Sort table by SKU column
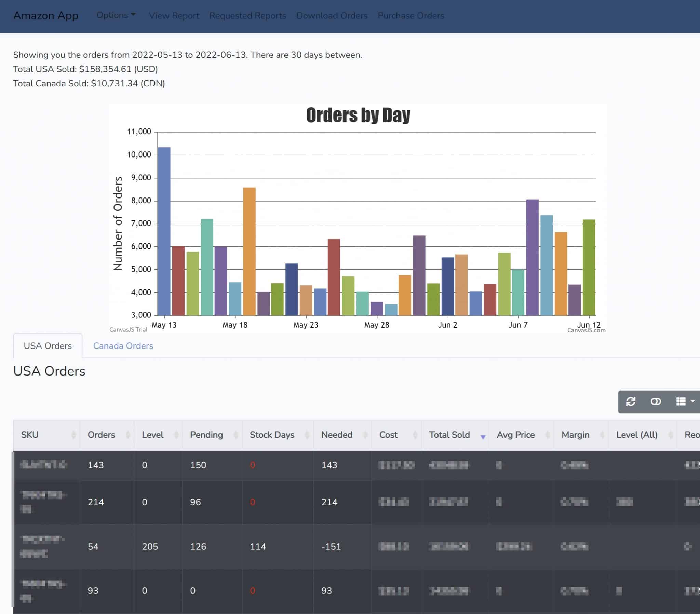The image size is (700, 614). tap(46, 435)
